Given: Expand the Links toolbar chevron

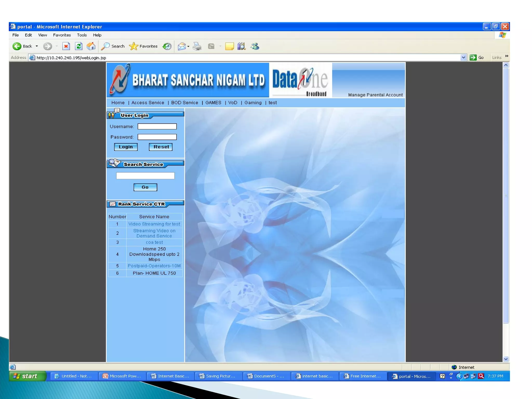Looking at the screenshot, I should coord(507,56).
